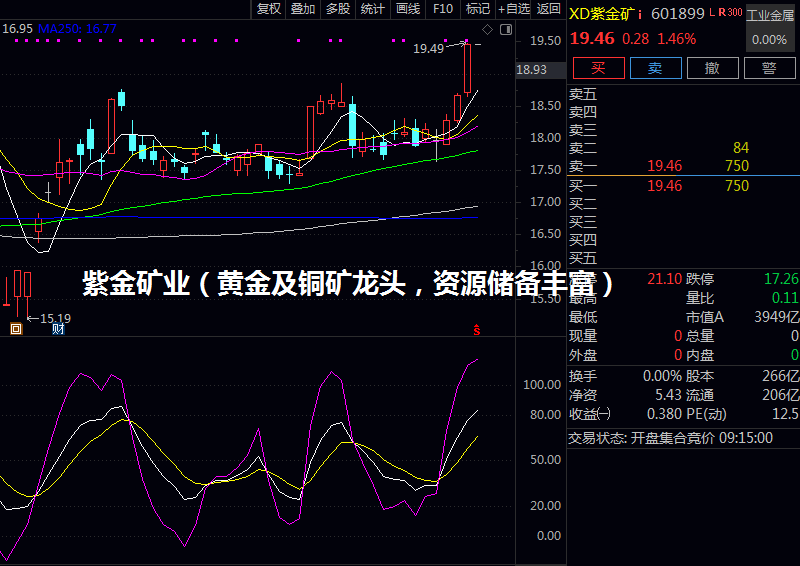800x566 pixels.
Task: Click the 叠加 overlay toolbar button
Action: tap(303, 9)
